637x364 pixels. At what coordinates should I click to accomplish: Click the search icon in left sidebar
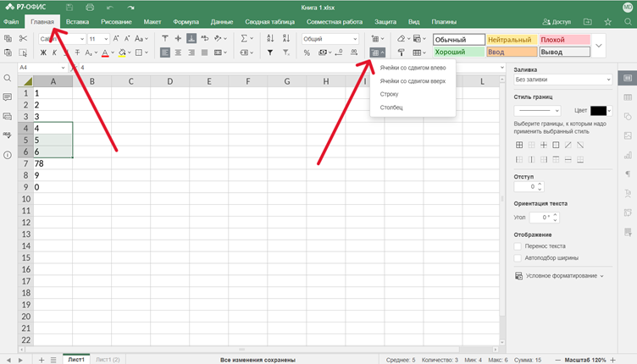point(8,78)
